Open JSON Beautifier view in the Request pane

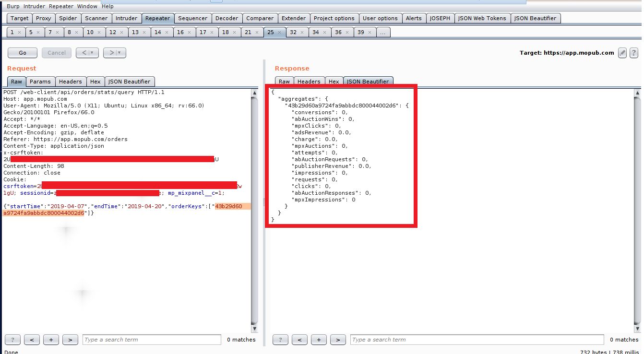[130, 82]
